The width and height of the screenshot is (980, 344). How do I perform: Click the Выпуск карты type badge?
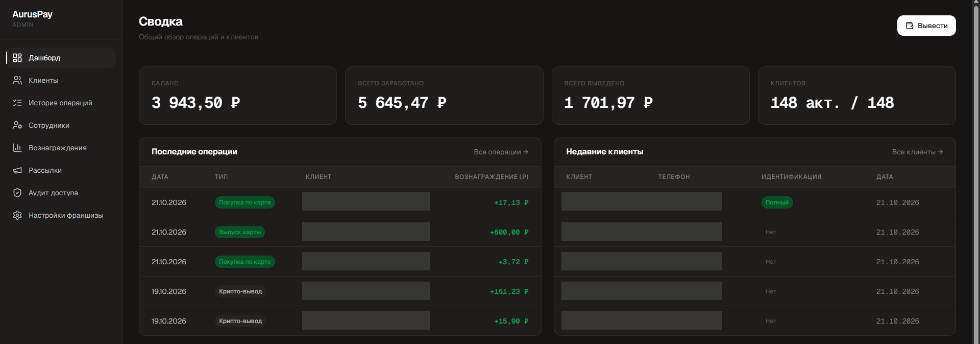pos(240,232)
